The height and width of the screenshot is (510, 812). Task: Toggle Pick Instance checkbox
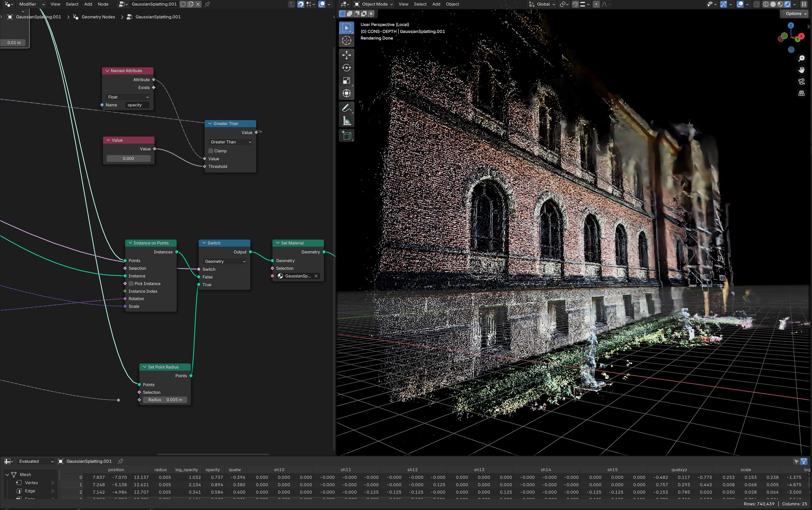[x=131, y=284]
